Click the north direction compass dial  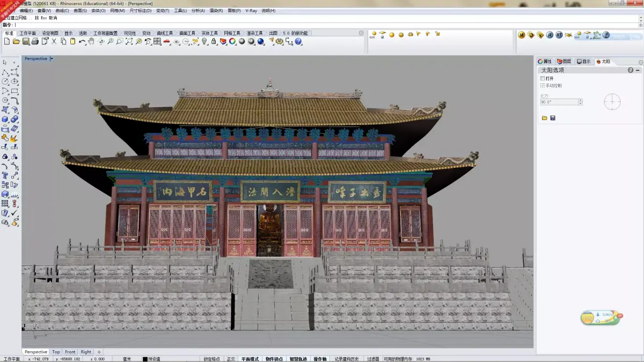pos(612,101)
